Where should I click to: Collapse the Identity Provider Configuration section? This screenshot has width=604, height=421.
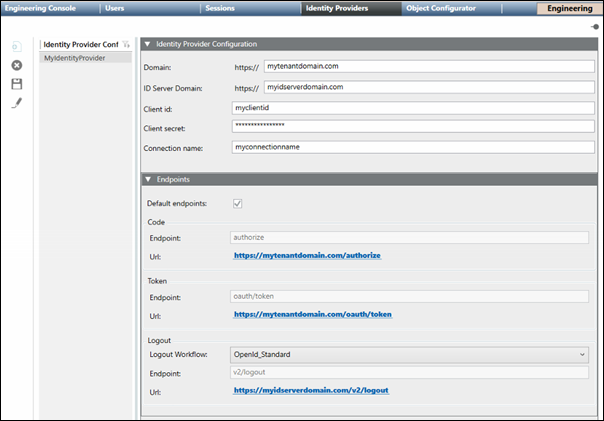tap(149, 44)
